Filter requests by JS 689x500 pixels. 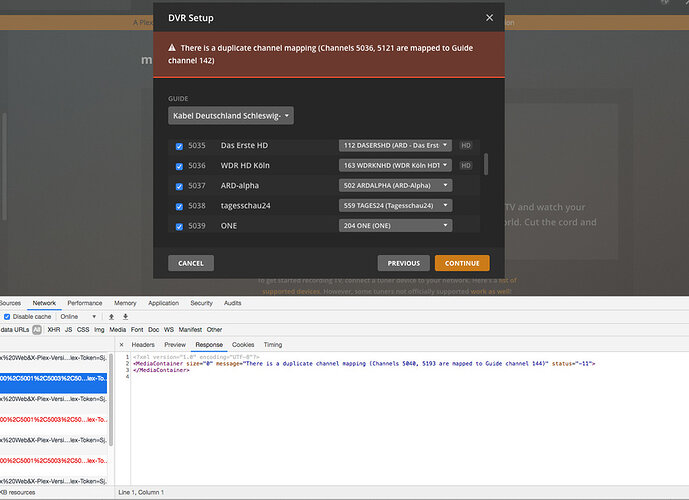pyautogui.click(x=69, y=330)
